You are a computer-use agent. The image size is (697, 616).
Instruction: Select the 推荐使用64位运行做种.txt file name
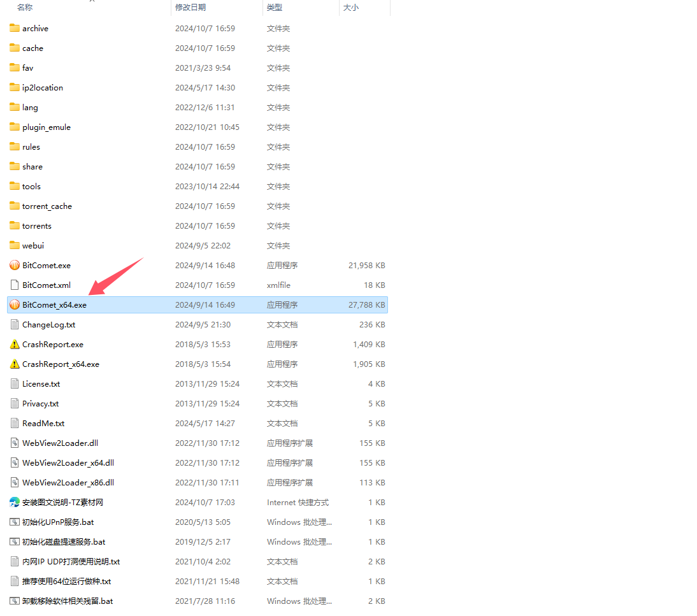pos(67,582)
